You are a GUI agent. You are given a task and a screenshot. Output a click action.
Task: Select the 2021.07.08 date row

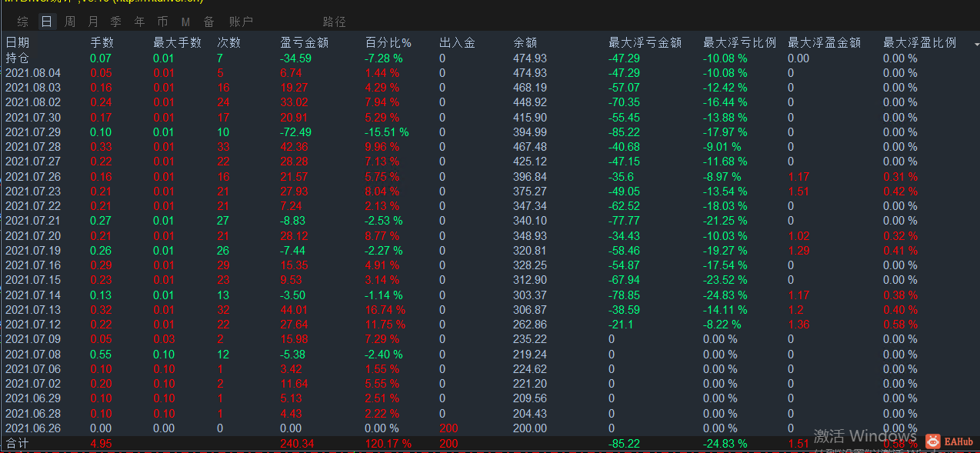(490, 355)
